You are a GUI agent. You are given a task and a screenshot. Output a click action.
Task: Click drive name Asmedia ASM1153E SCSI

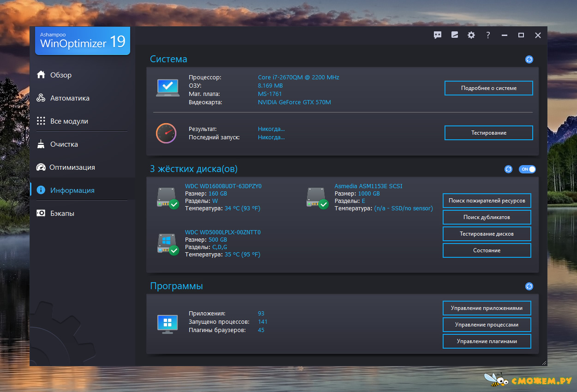pyautogui.click(x=368, y=186)
